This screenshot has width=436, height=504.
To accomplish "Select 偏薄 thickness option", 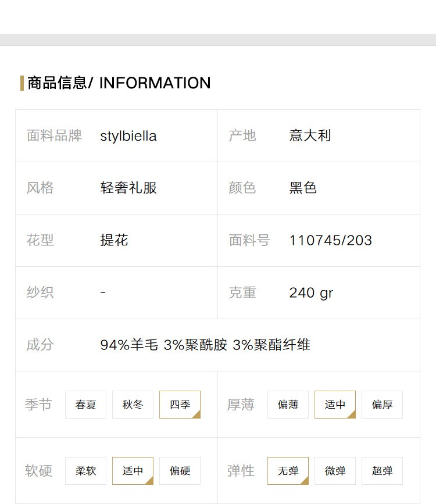I will [288, 405].
